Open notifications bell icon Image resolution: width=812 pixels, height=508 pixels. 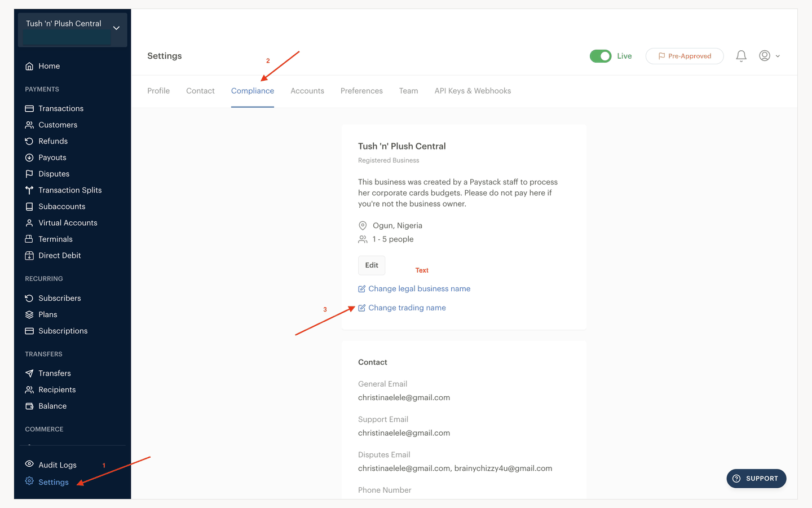coord(741,56)
